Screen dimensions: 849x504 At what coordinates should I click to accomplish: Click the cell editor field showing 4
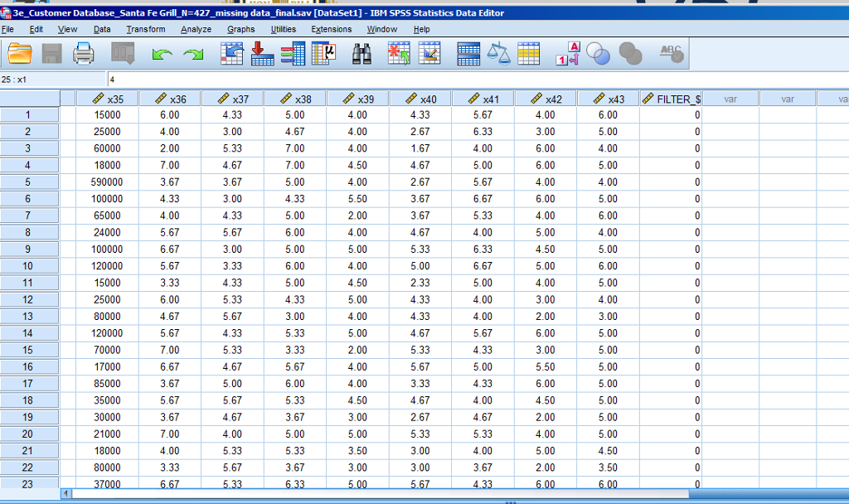tap(478, 80)
